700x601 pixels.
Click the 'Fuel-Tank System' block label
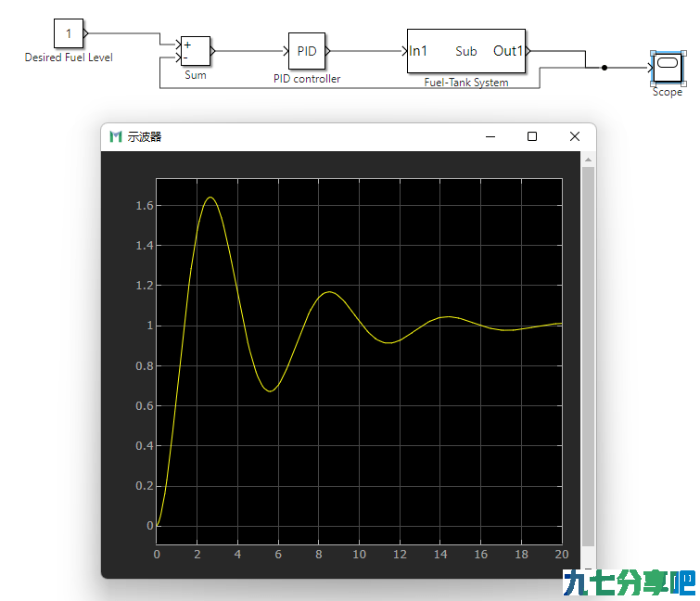coord(466,83)
